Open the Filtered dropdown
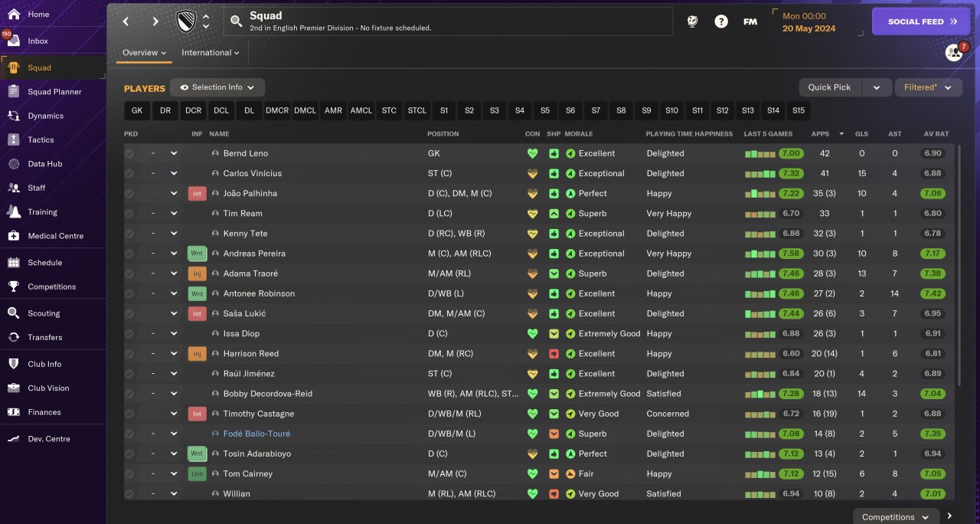 pos(928,87)
